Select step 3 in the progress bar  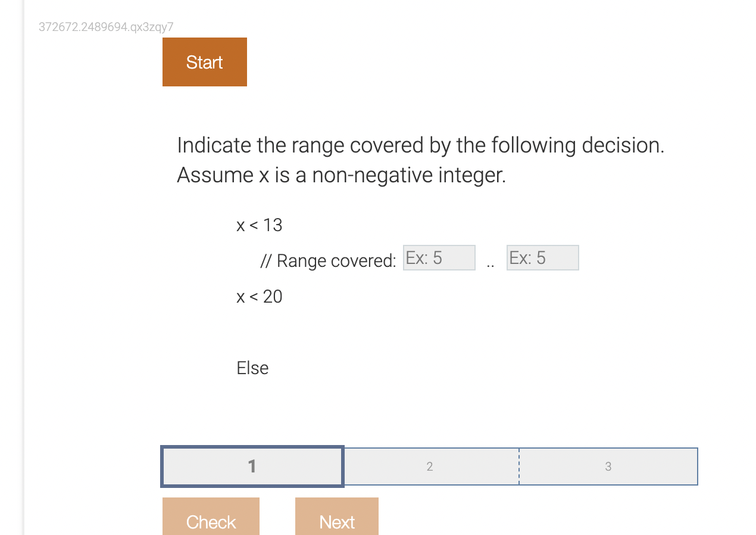[x=608, y=466]
